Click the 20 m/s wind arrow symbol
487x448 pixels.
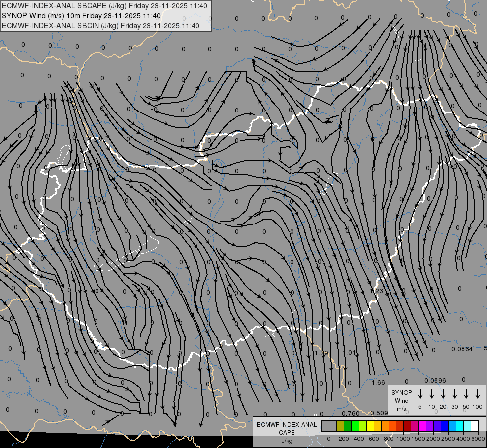(443, 393)
